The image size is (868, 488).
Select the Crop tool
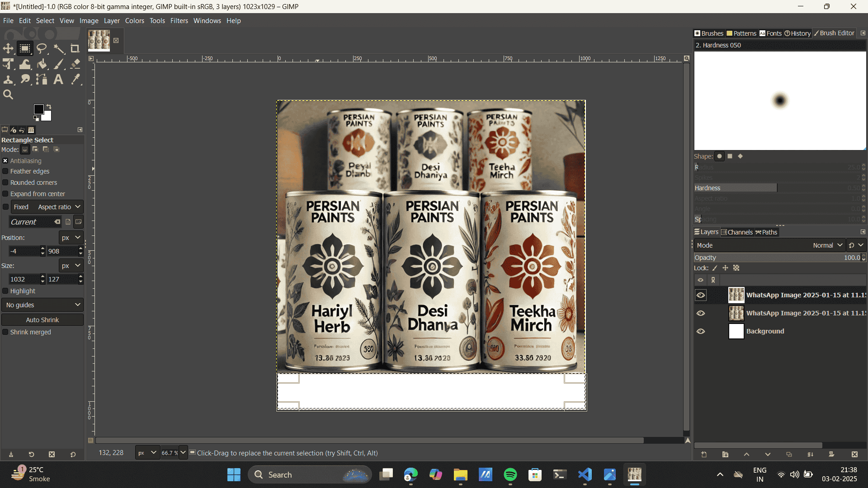[75, 48]
